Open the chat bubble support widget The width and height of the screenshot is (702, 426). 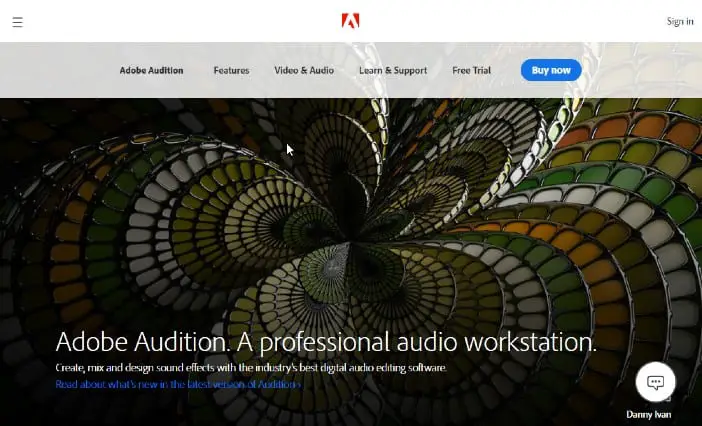(x=655, y=382)
